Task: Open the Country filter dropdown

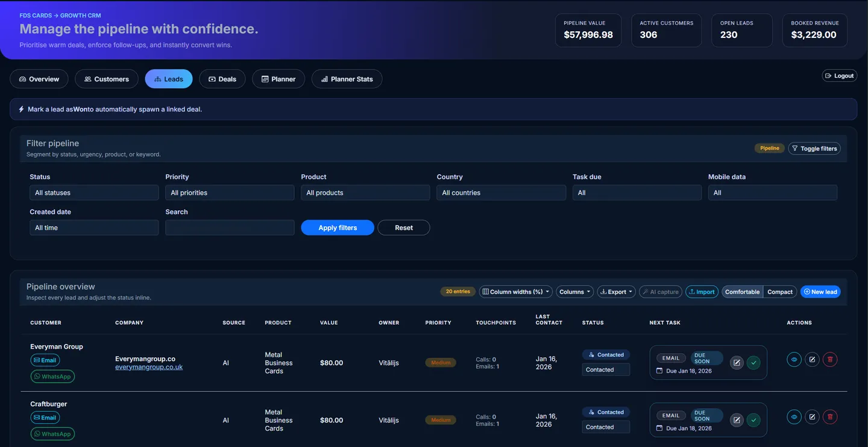Action: point(502,193)
